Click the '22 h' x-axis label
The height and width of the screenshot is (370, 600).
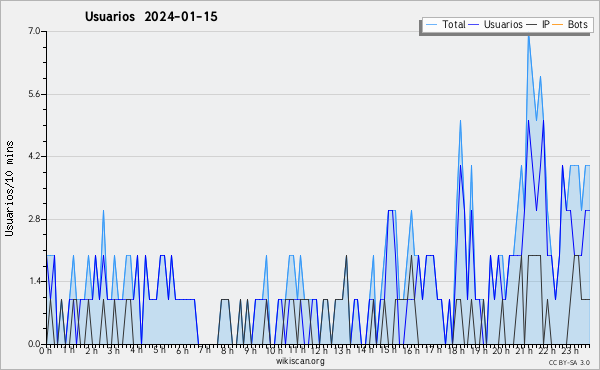[x=547, y=350]
